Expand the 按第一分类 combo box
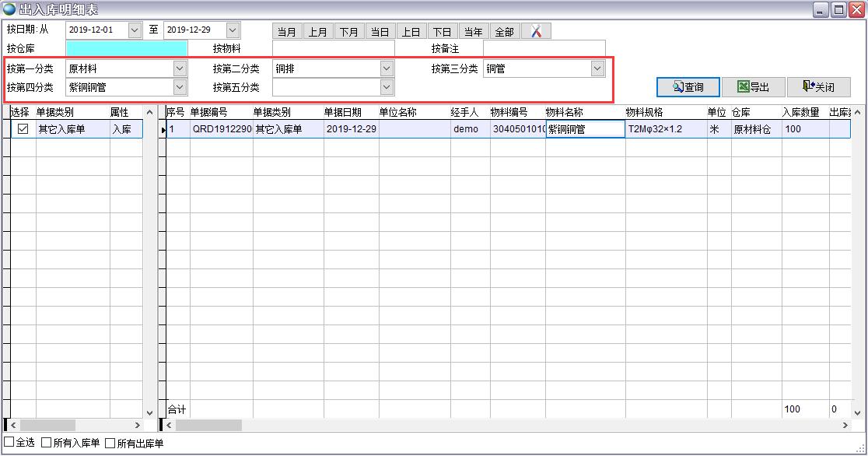Image resolution: width=868 pixels, height=456 pixels. pos(180,68)
